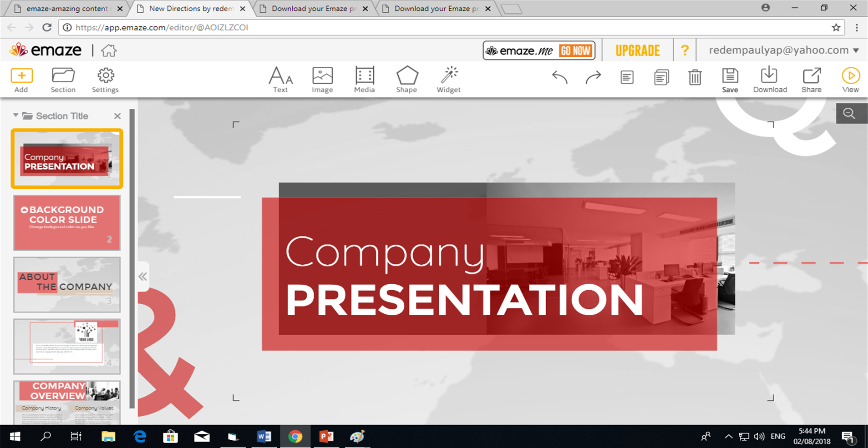Go to emaze home icon
Viewport: 868px width, 448px height.
click(109, 50)
